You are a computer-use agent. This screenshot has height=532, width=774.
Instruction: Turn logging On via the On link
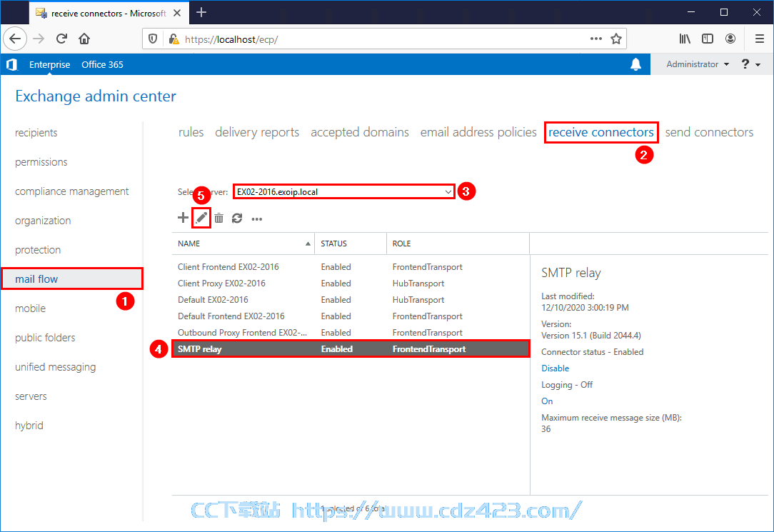[x=547, y=401]
